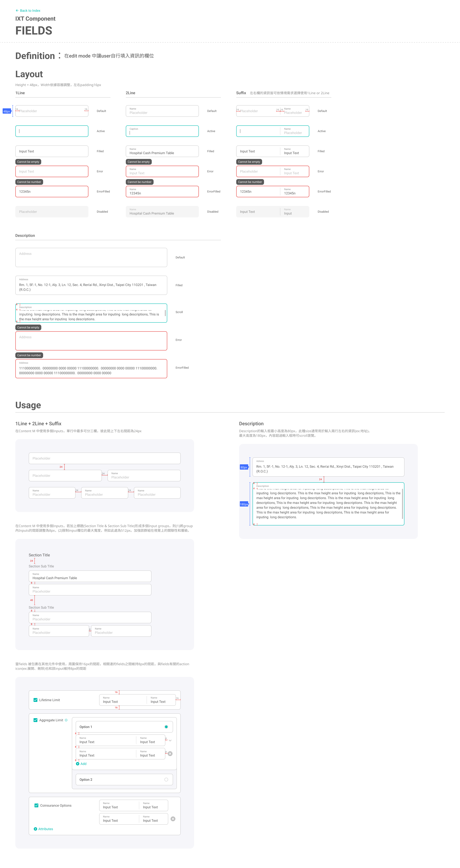Viewport: 460px width, 868px height.
Task: Select the Option 1 radio button
Action: (166, 727)
